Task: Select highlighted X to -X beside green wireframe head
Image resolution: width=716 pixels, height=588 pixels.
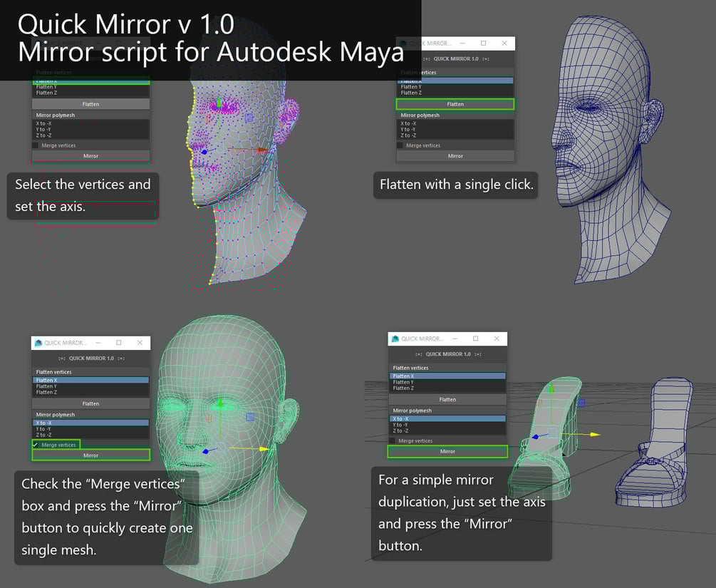Action: (90, 423)
